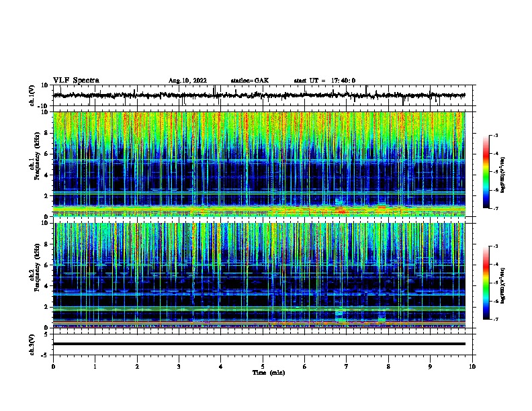Click the ch.1 colorbar log(PSD) label
The image size is (532, 411).
coord(503,175)
